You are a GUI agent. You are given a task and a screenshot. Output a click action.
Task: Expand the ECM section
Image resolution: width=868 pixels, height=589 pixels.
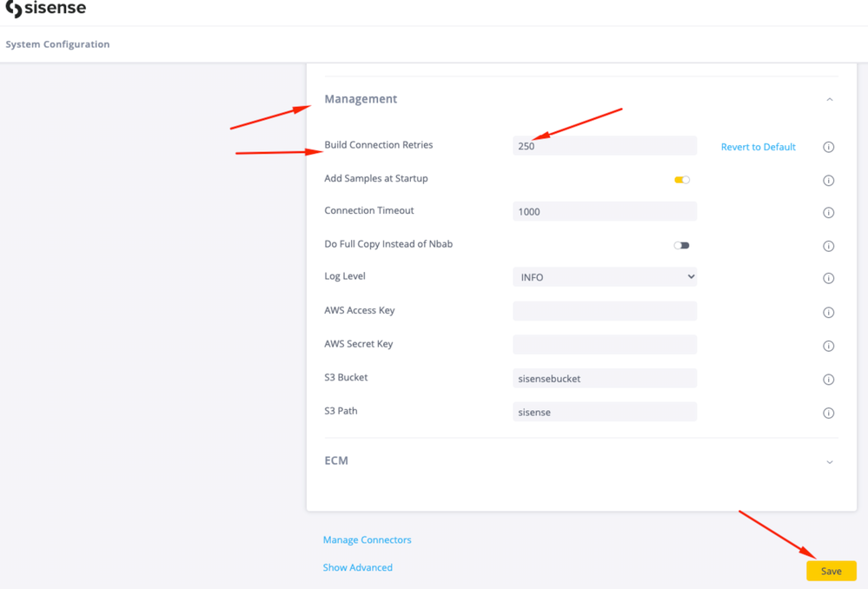pos(829,462)
